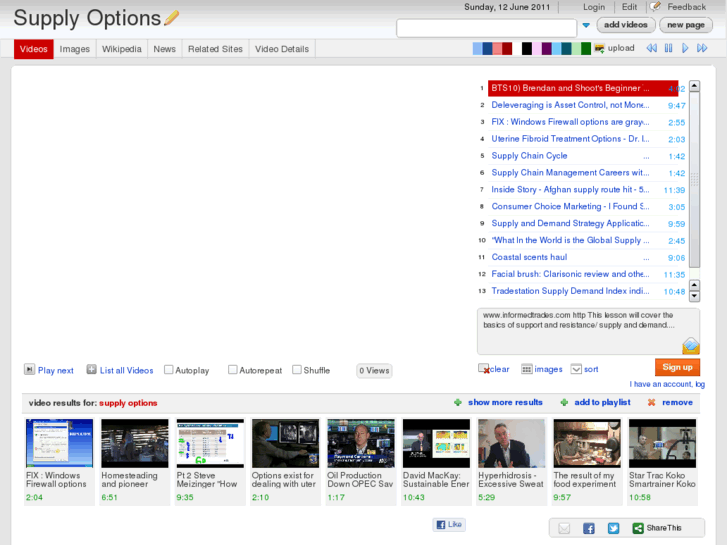Image resolution: width=727 pixels, height=545 pixels.
Task: Toggle the Autorepeat checkbox
Action: coord(233,370)
